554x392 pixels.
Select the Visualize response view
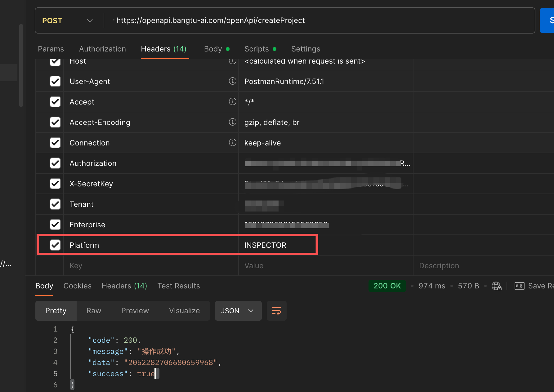184,311
